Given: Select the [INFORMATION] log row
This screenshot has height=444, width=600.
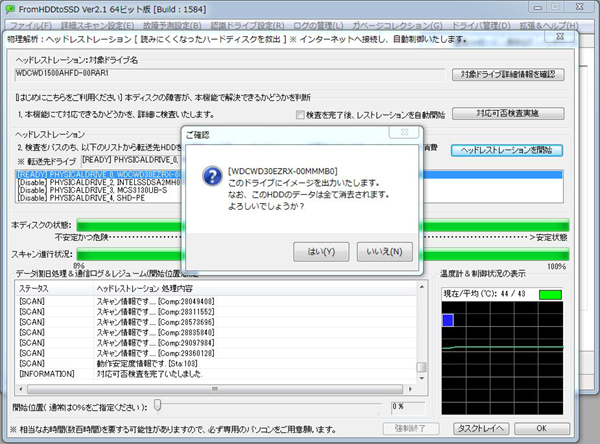Looking at the screenshot, I should (216, 374).
